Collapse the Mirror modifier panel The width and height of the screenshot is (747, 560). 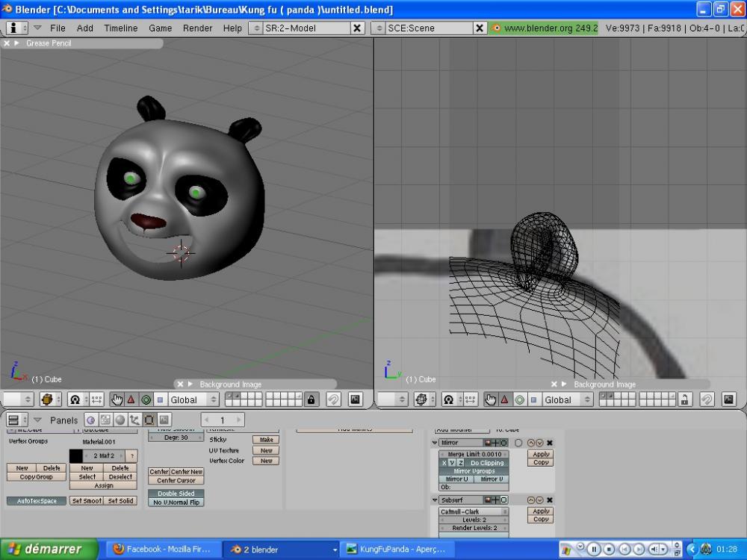(435, 442)
